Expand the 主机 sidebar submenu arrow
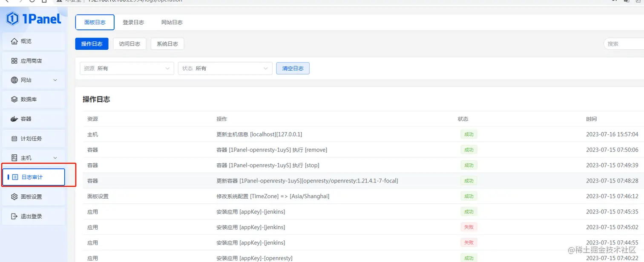Image resolution: width=644 pixels, height=262 pixels. click(55, 158)
